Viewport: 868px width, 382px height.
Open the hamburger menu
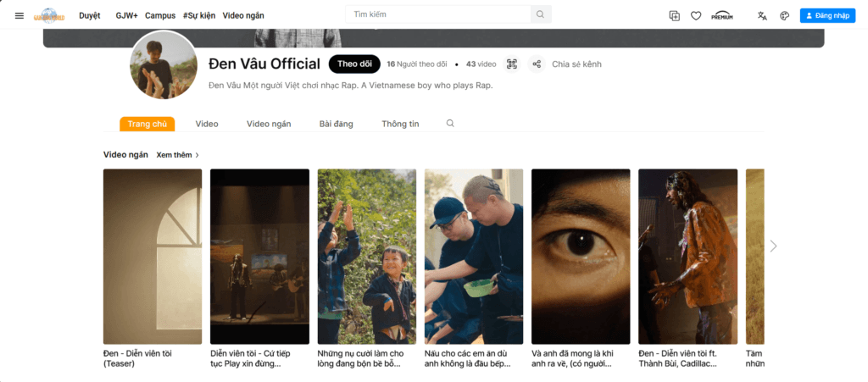[19, 15]
